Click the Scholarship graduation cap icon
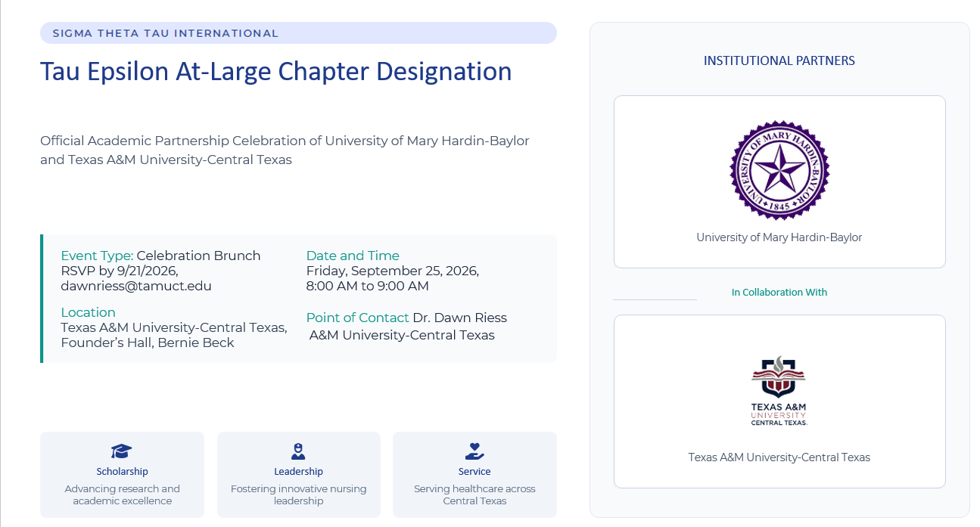 coord(122,451)
